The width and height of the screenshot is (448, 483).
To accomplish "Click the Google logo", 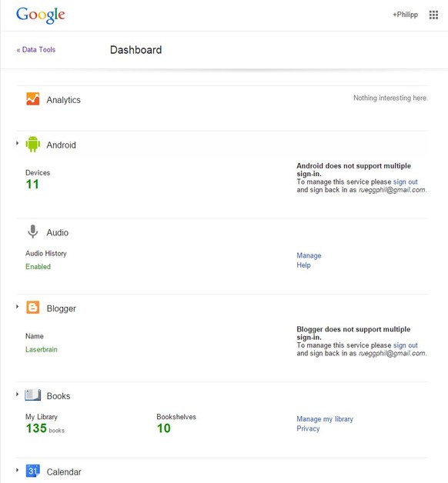I will click(x=40, y=15).
